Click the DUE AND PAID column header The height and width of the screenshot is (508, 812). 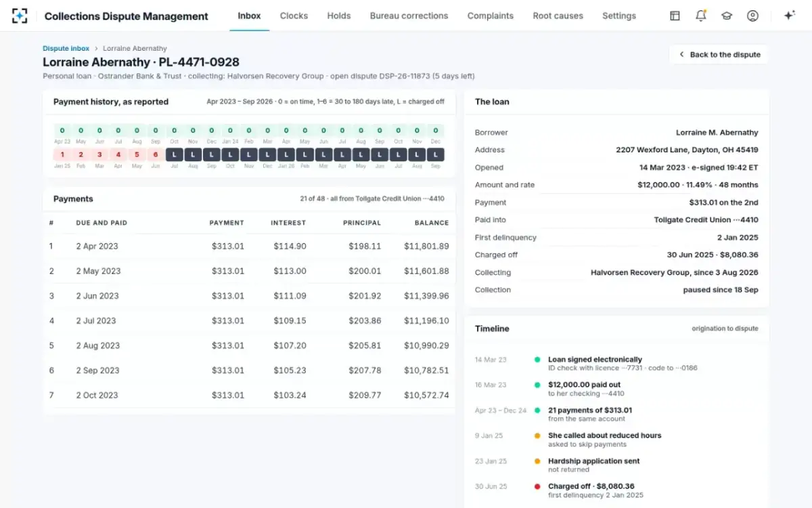(x=101, y=223)
